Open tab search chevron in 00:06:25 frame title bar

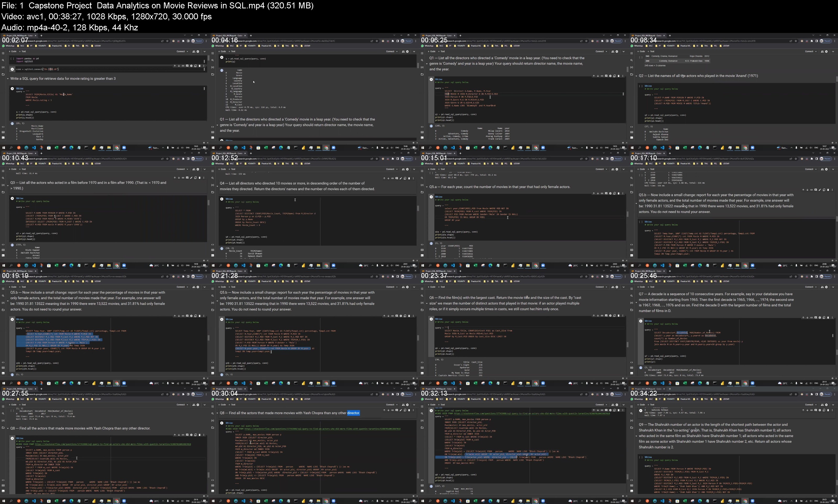click(x=604, y=35)
